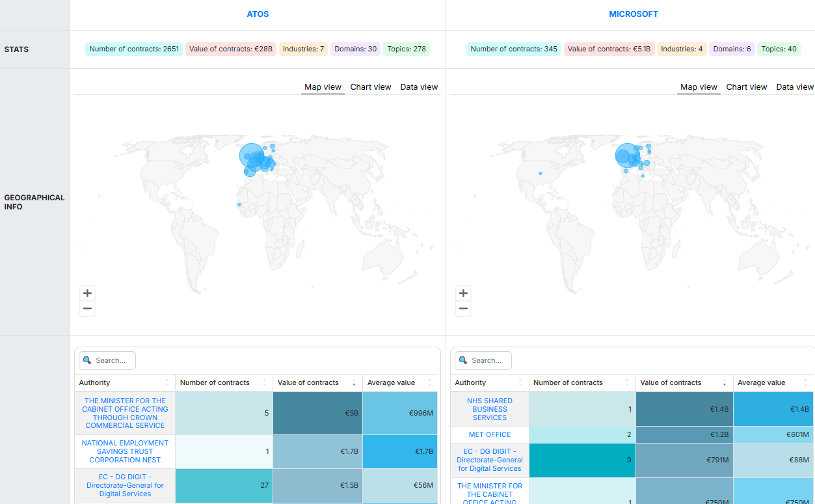Select Map view tab for MICROSOFT

pos(699,87)
